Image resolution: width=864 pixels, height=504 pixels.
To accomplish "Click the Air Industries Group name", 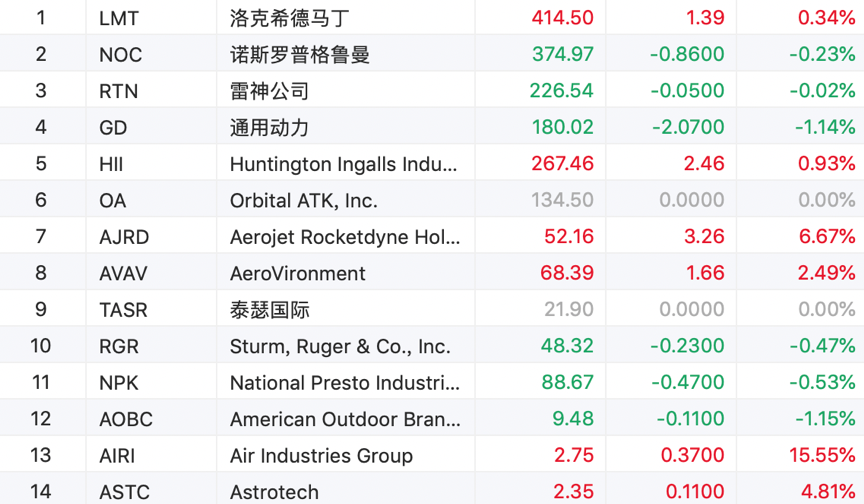I will pos(321,456).
